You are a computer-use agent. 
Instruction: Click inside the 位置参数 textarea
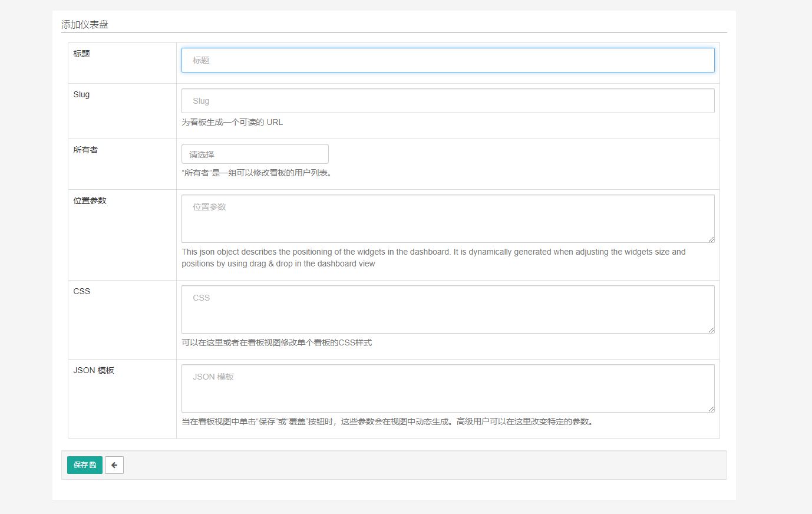pyautogui.click(x=448, y=218)
